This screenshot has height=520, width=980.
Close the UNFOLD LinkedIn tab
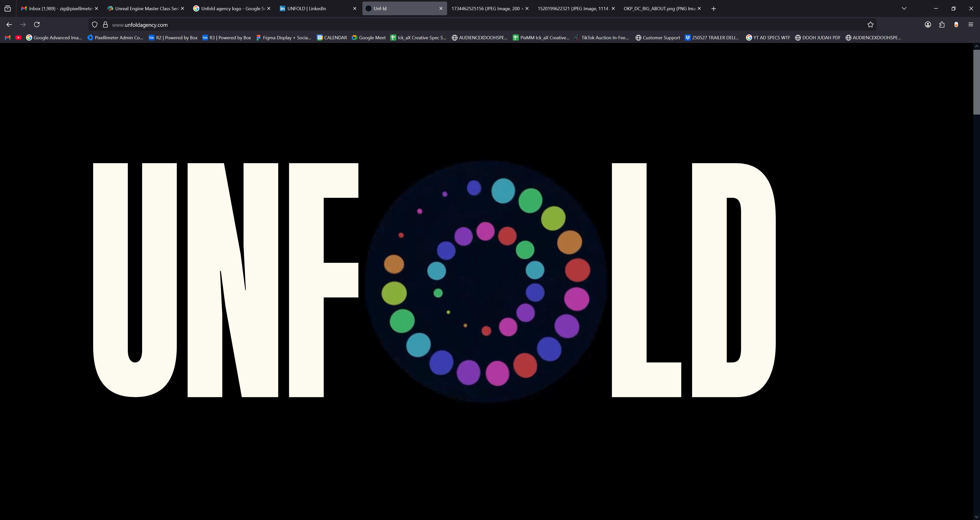[354, 8]
